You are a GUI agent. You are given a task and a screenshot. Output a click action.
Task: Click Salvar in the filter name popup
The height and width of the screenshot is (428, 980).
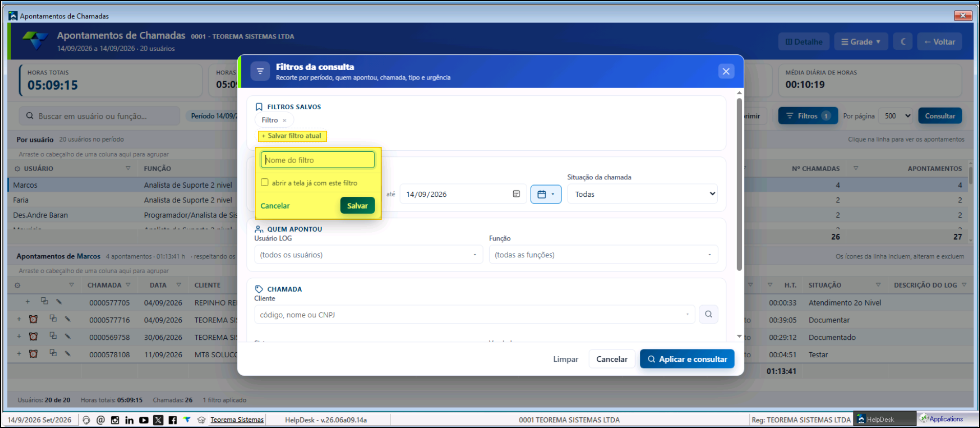358,206
